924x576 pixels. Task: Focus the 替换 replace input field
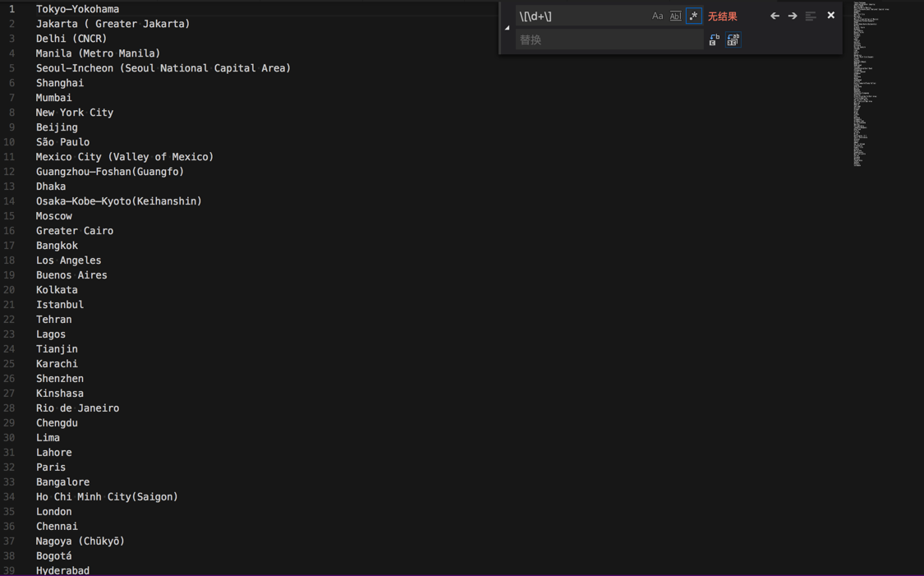tap(609, 39)
